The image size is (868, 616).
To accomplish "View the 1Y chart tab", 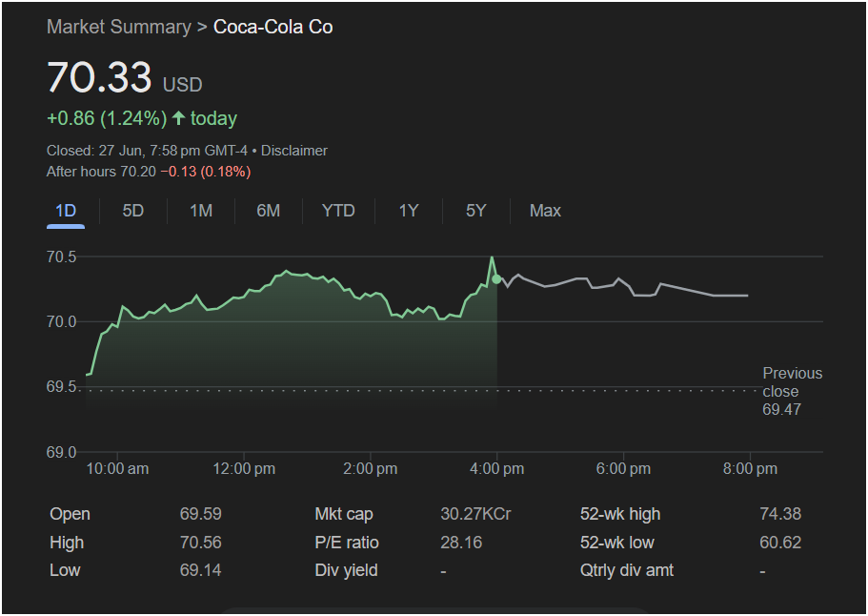I will (409, 211).
